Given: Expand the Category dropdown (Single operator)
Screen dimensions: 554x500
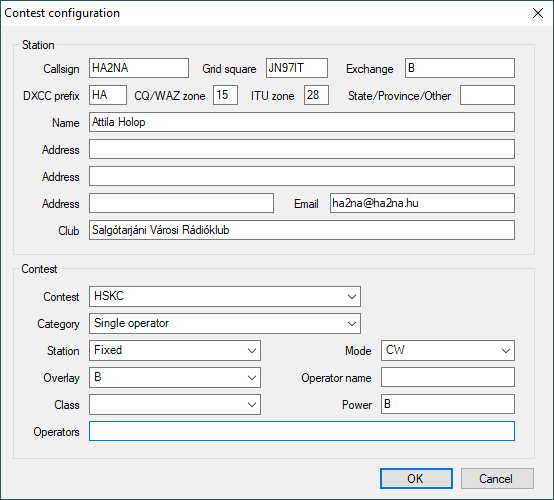Looking at the screenshot, I should (x=225, y=323).
